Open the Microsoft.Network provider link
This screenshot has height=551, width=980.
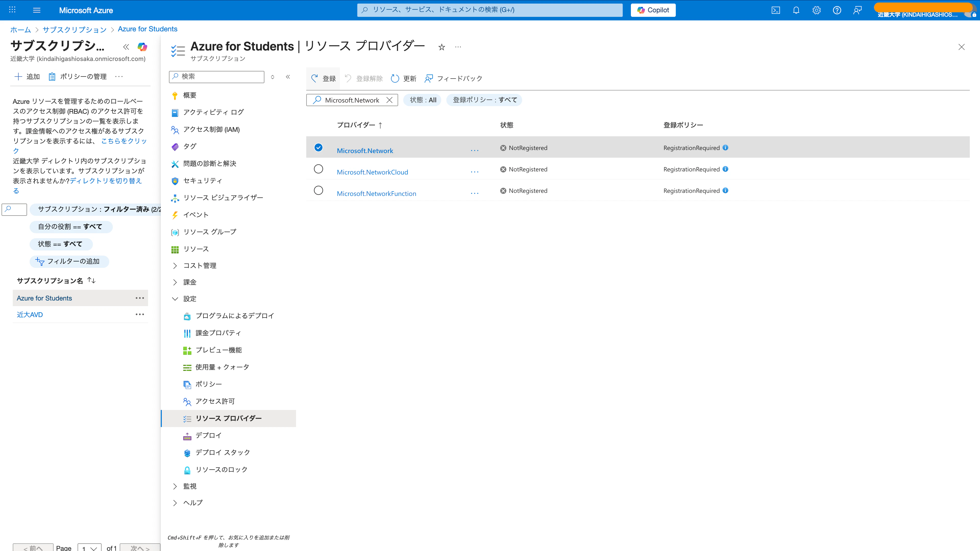point(365,151)
